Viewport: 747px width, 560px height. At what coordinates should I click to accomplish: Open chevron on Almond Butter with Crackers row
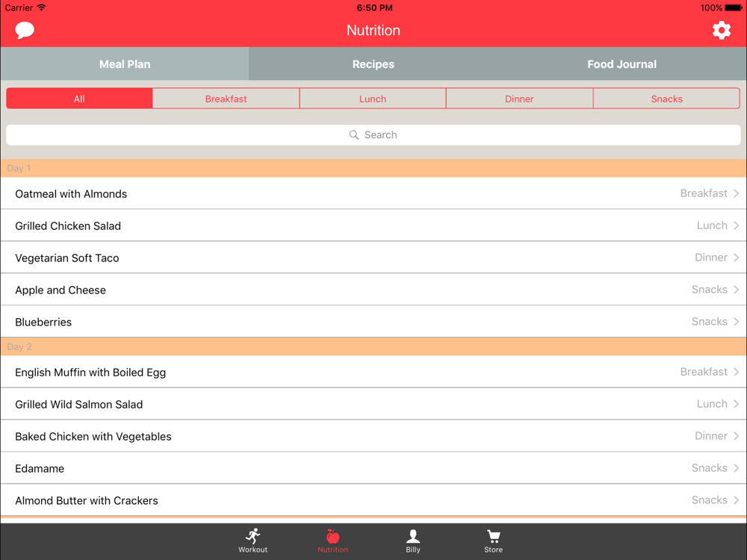tap(736, 500)
